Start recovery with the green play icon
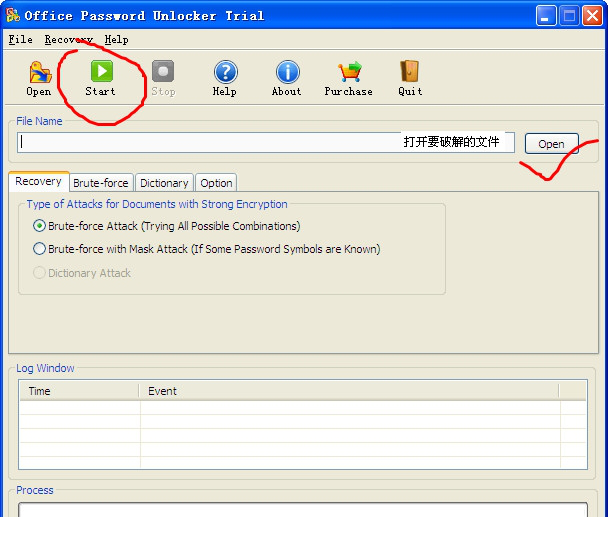Screen dimensions: 608x537 102,71
